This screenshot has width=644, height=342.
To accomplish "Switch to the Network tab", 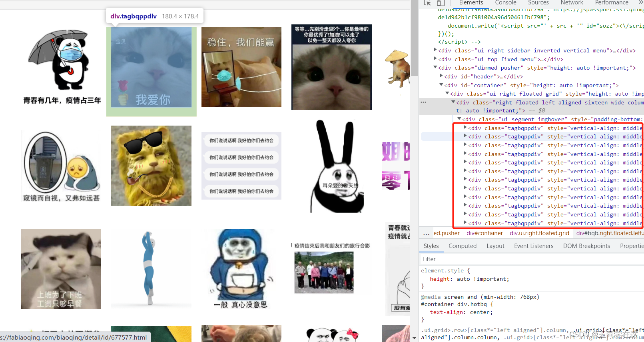I will pos(572,3).
